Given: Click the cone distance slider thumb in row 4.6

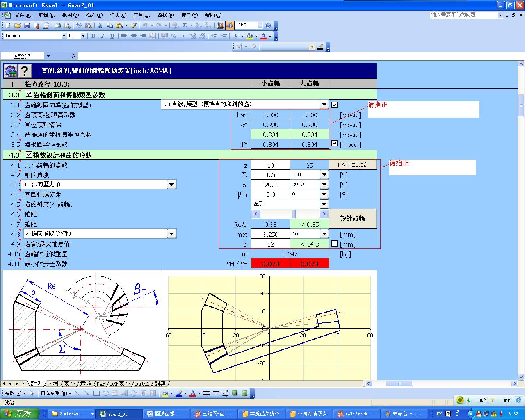Looking at the screenshot, I should pos(294,214).
